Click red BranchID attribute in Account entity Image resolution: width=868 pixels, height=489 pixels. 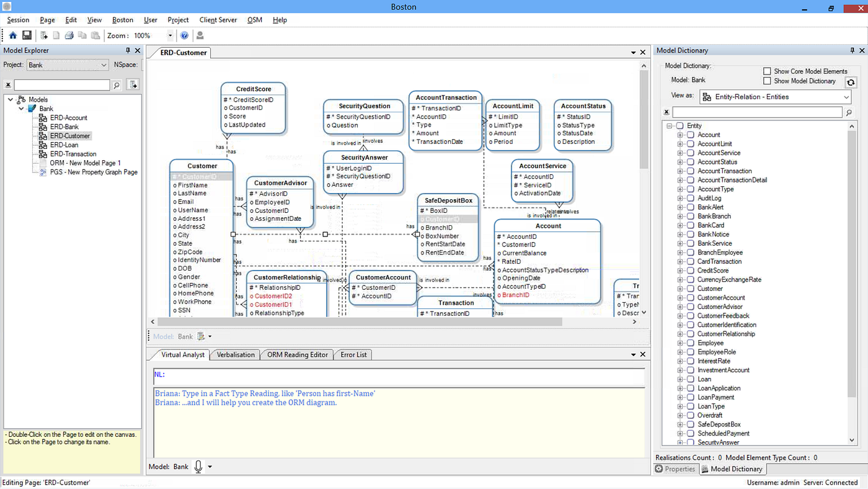516,295
